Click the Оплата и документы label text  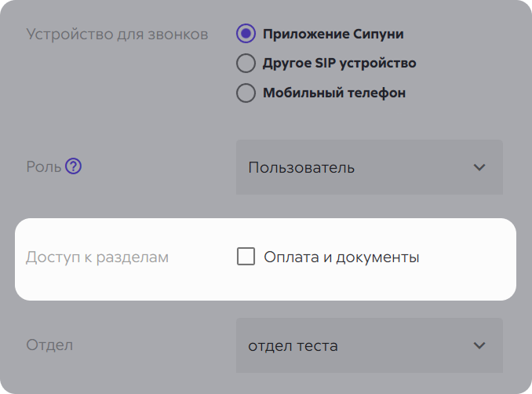tap(341, 257)
